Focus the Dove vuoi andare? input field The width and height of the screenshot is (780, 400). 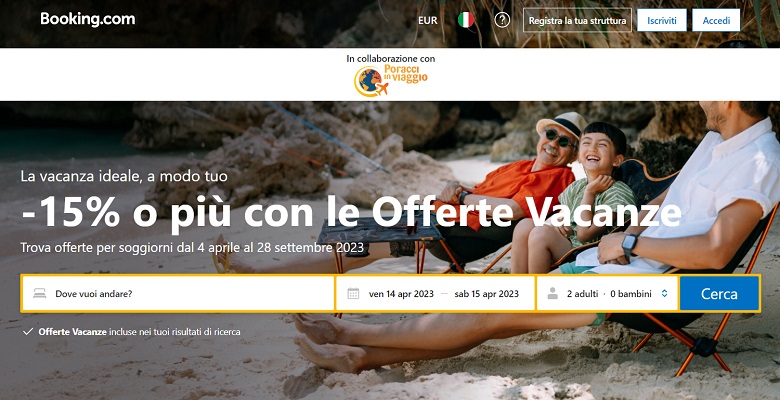178,294
